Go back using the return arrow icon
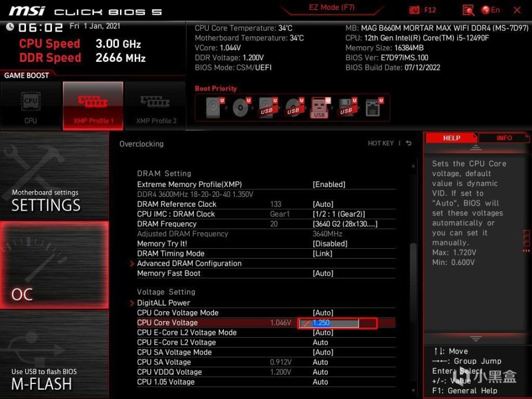Screen dimensions: 532x399 409,143
